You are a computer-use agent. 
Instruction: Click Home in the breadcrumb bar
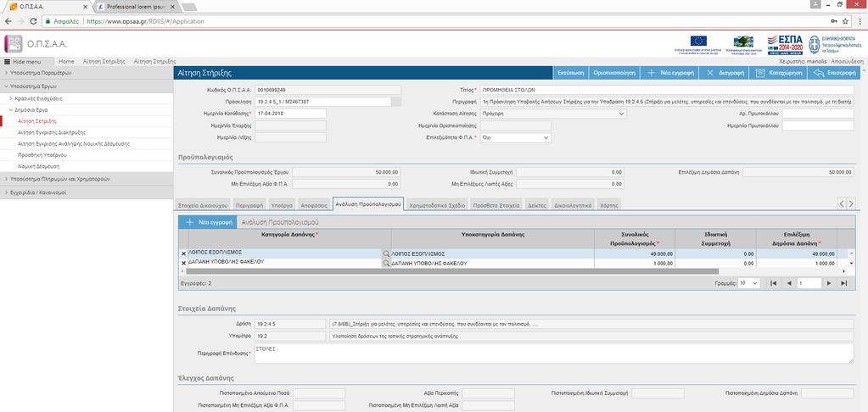pos(66,61)
